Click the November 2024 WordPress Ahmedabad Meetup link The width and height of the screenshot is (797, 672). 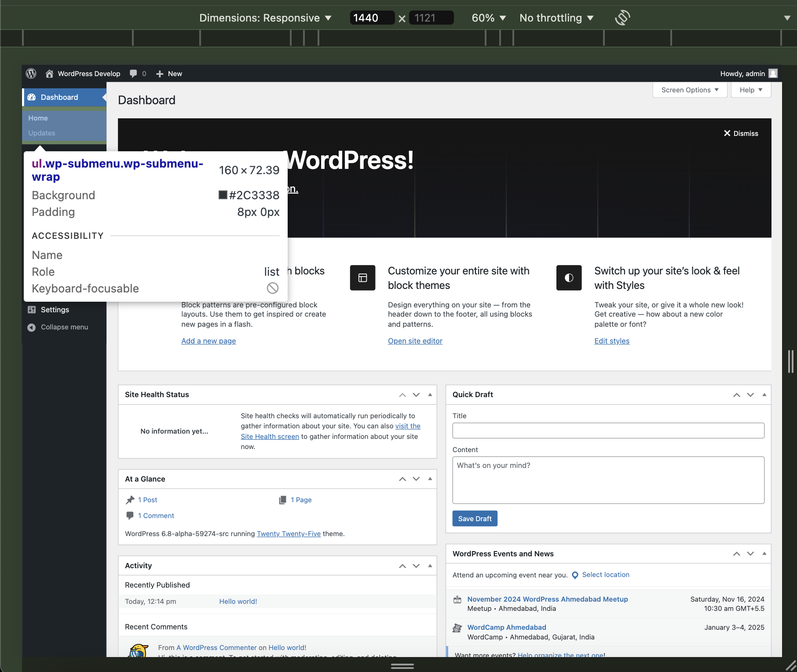point(547,599)
